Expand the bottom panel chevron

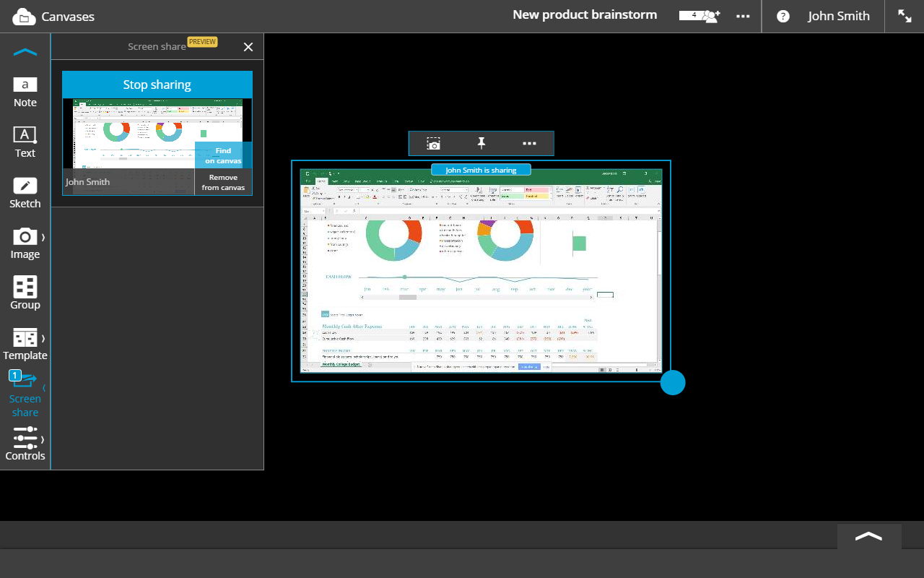pos(868,536)
